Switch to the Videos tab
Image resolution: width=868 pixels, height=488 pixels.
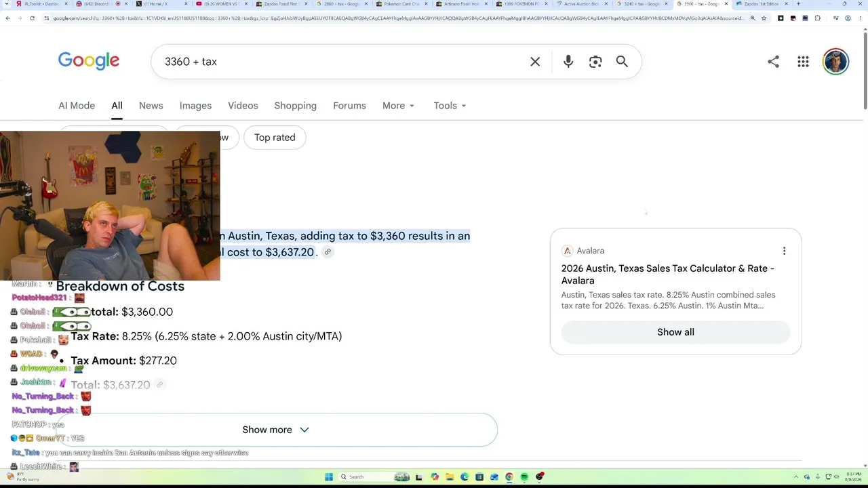[243, 106]
